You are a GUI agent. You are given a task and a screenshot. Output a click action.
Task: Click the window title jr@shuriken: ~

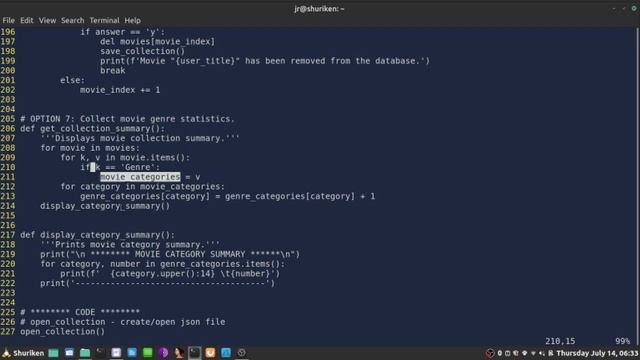click(x=319, y=9)
